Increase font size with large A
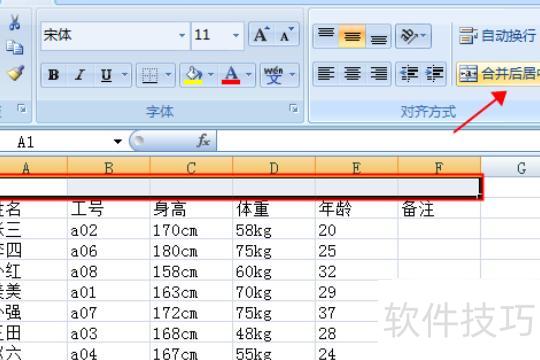This screenshot has width=540, height=360. (x=261, y=34)
